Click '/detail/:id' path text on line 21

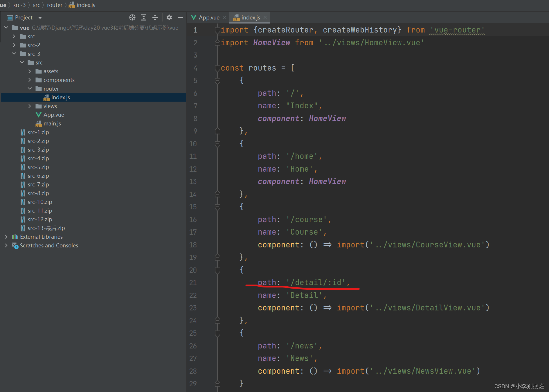point(316,283)
